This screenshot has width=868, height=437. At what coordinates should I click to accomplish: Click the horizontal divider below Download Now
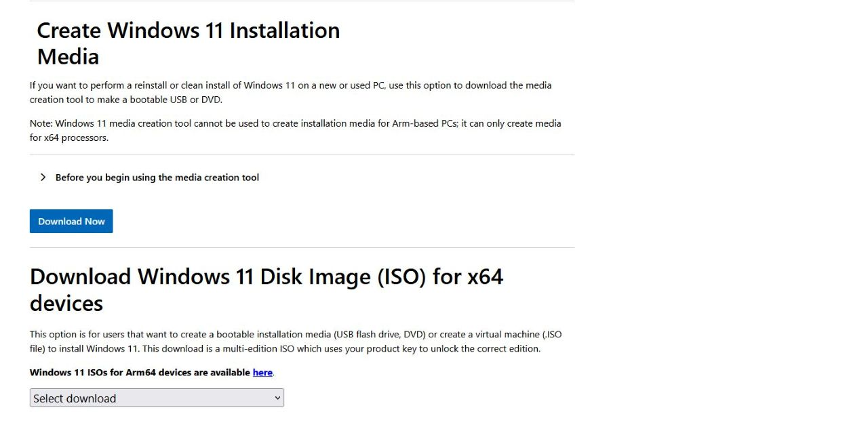pyautogui.click(x=302, y=246)
